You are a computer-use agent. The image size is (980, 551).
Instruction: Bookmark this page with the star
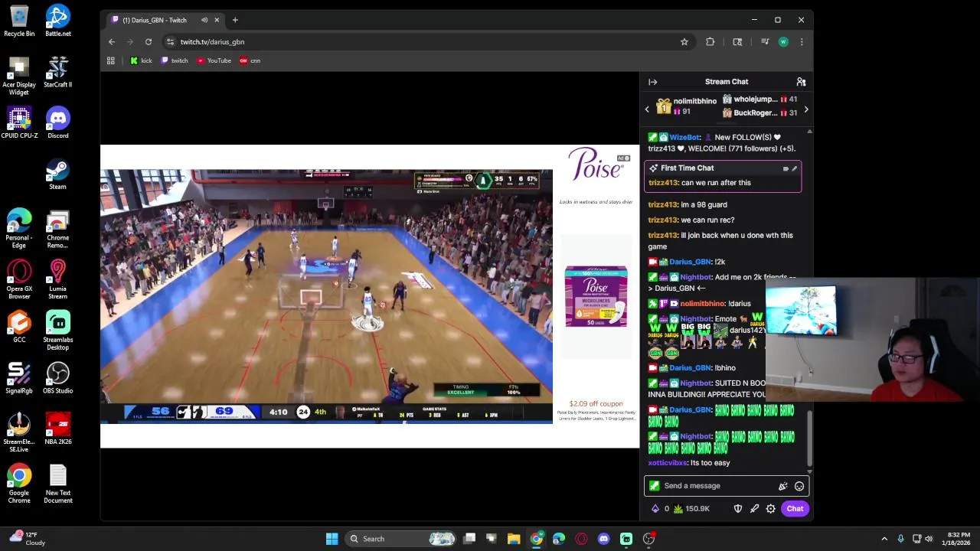point(684,42)
